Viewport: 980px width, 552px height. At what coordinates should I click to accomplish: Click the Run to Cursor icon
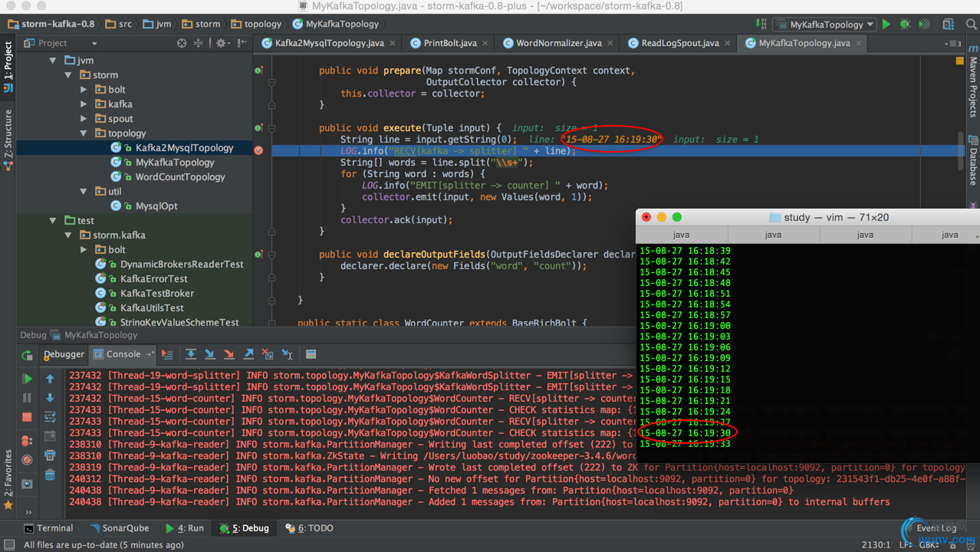(x=287, y=354)
